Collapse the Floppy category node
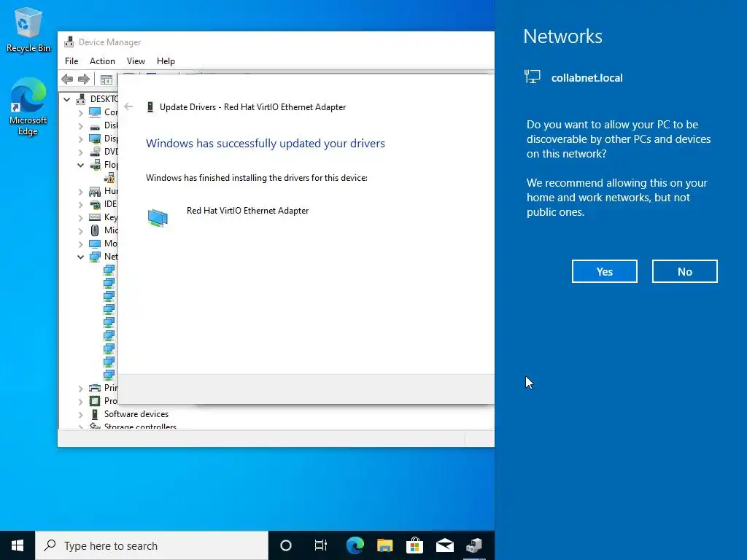Screen dimensions: 747x560 click(80, 165)
